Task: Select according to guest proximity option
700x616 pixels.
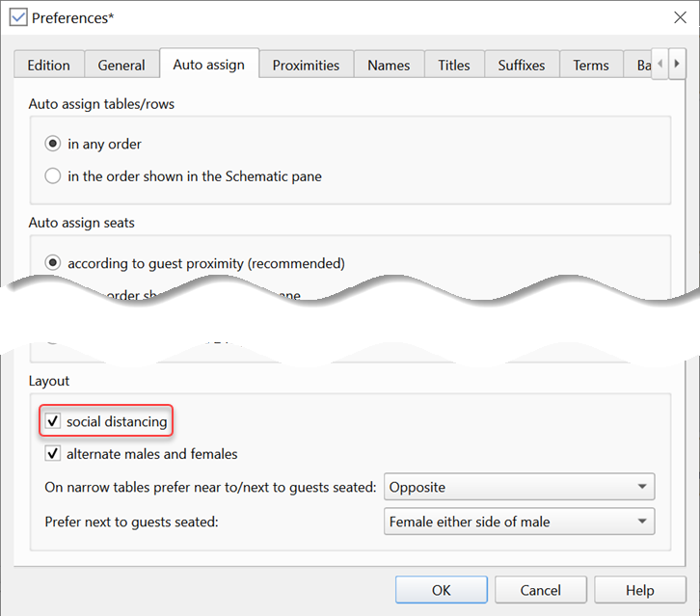Action: [x=53, y=263]
